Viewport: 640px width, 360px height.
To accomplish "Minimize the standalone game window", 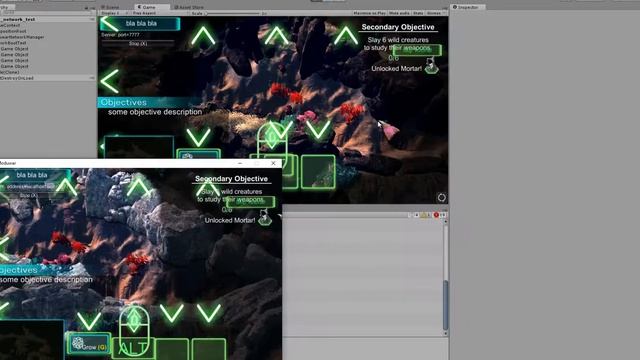I will 240,163.
